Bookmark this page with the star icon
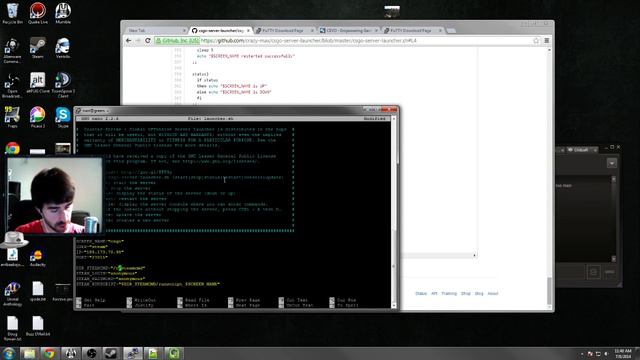Viewport: 640px width, 360px height. coord(536,41)
